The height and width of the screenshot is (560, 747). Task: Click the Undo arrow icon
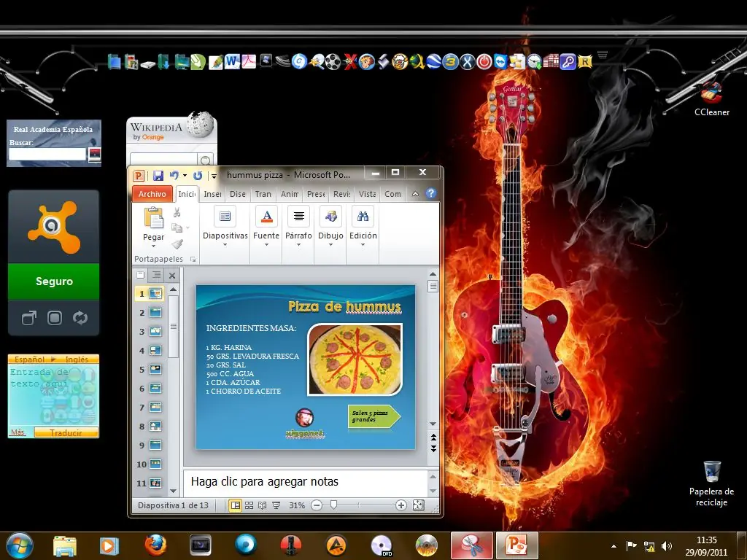pos(174,176)
